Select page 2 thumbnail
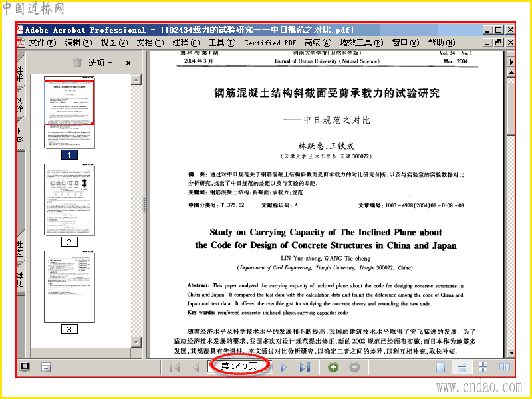The width and height of the screenshot is (532, 399). [69, 199]
